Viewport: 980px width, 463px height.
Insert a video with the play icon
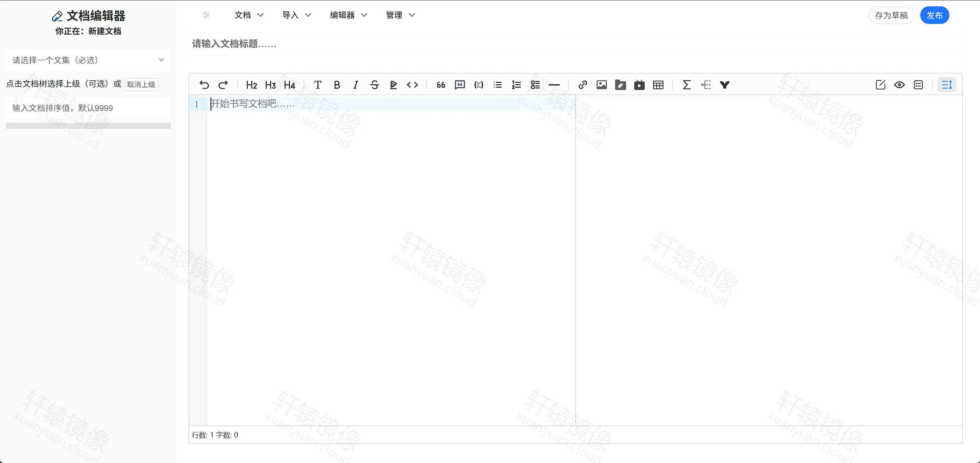tap(639, 85)
